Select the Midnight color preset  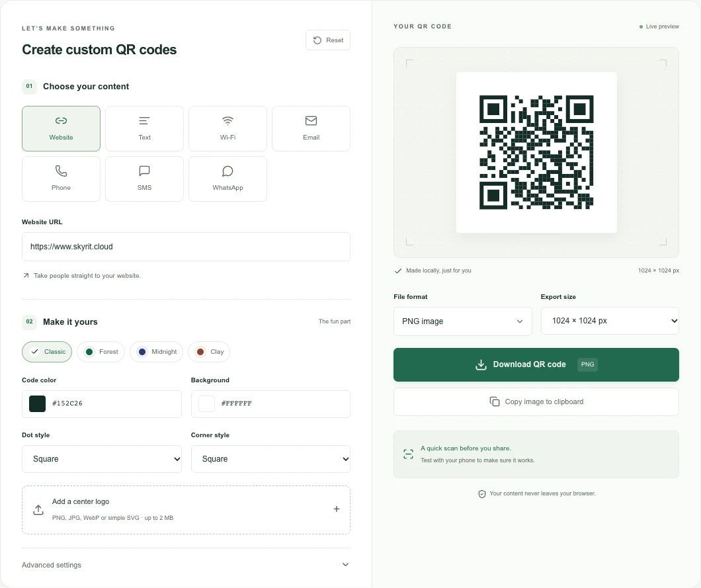[x=157, y=352]
